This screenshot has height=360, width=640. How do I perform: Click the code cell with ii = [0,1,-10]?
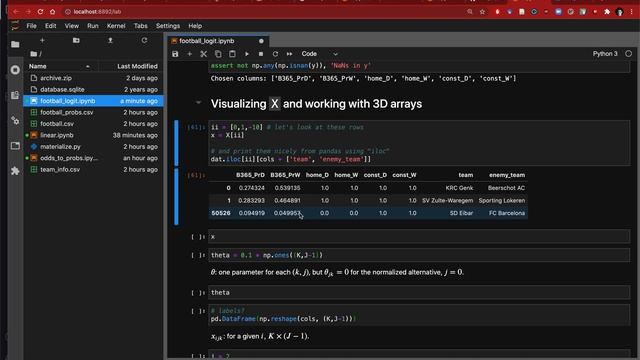(419, 143)
